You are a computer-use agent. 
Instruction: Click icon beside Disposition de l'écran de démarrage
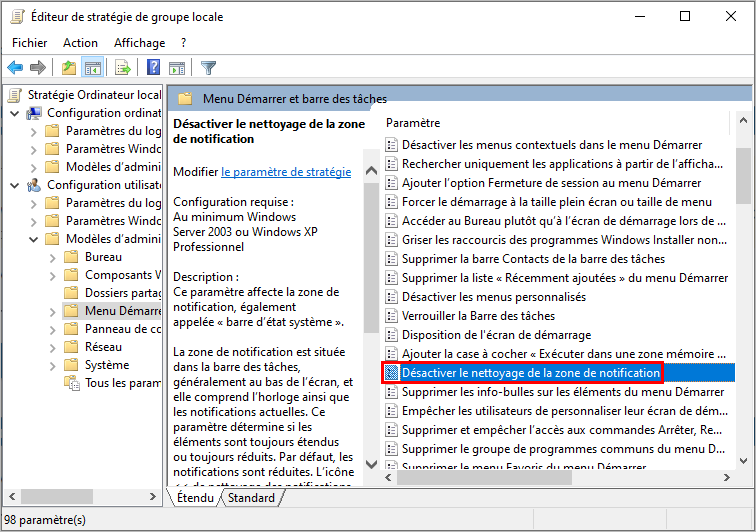click(391, 335)
